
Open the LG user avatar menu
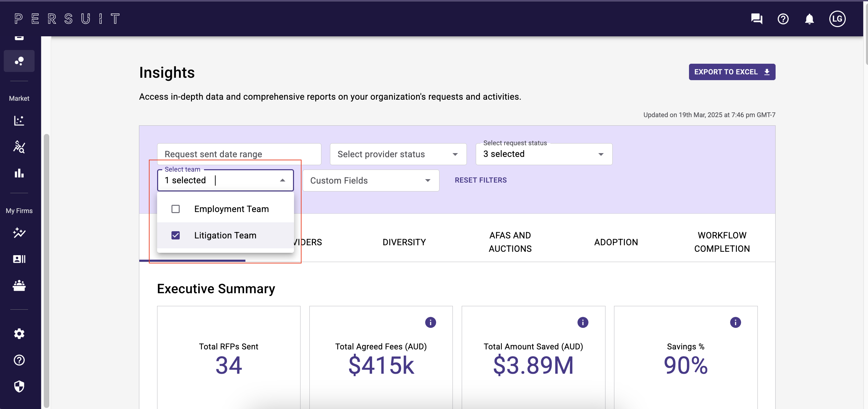tap(837, 19)
